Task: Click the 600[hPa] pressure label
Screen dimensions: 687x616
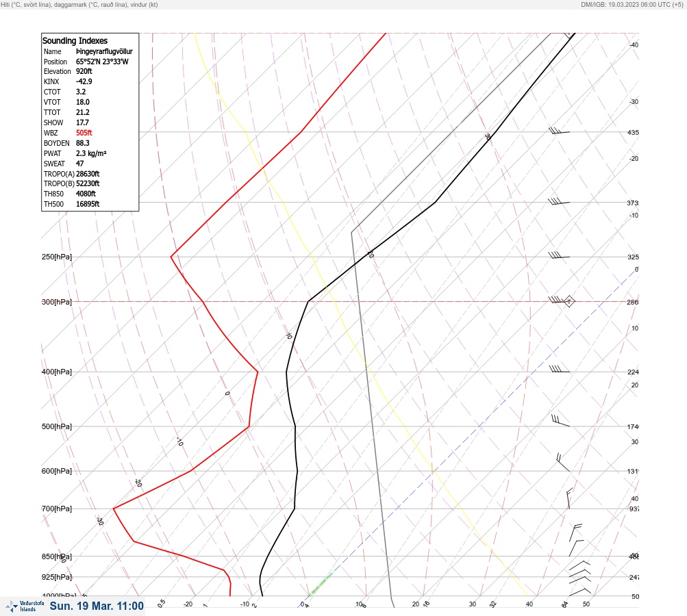Action: 57,471
